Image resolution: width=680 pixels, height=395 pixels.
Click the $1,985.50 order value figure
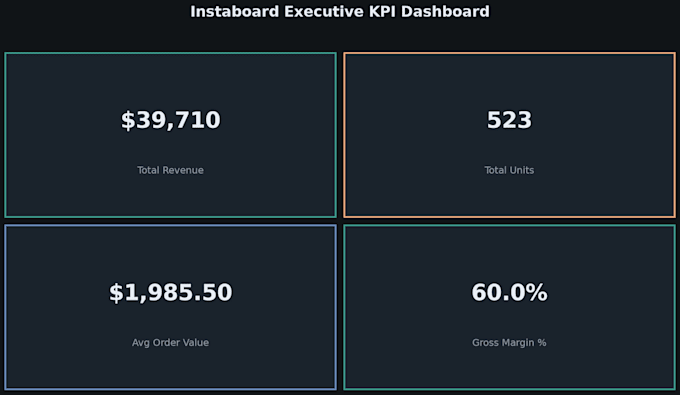[170, 292]
